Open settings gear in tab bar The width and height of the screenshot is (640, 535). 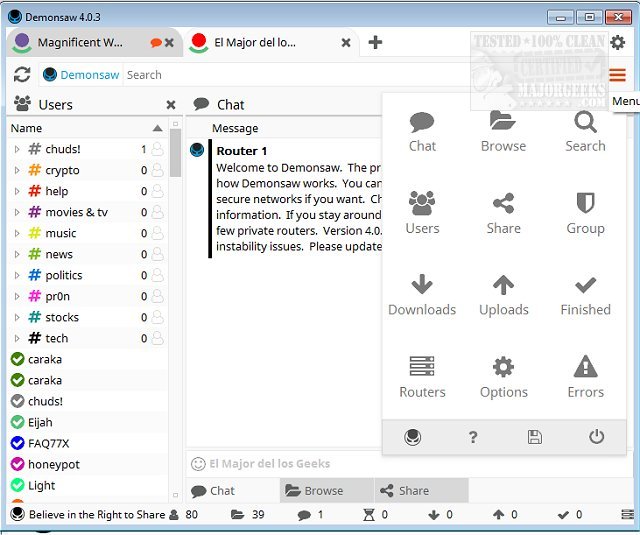(617, 42)
